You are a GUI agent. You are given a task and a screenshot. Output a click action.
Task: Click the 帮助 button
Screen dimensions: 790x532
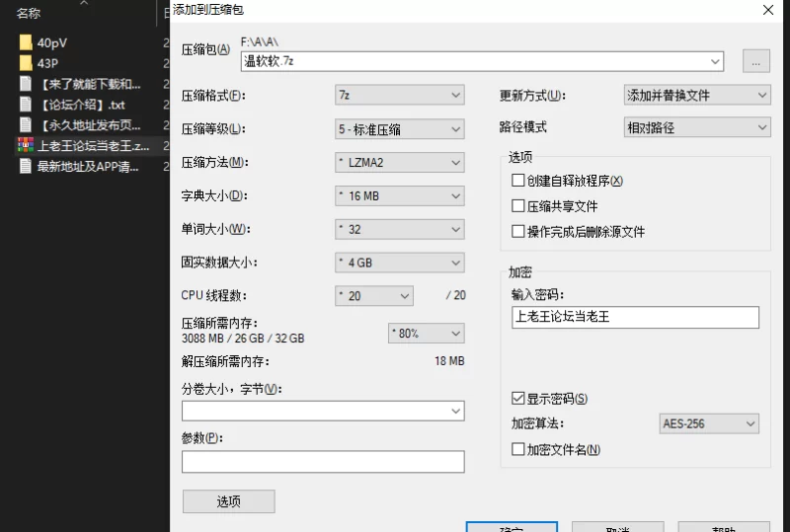(724, 527)
